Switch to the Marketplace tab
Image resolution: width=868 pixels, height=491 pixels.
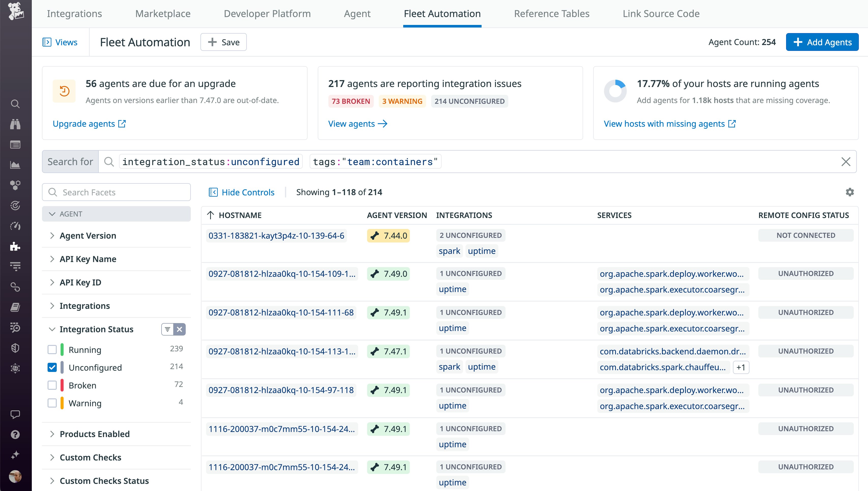click(x=163, y=13)
